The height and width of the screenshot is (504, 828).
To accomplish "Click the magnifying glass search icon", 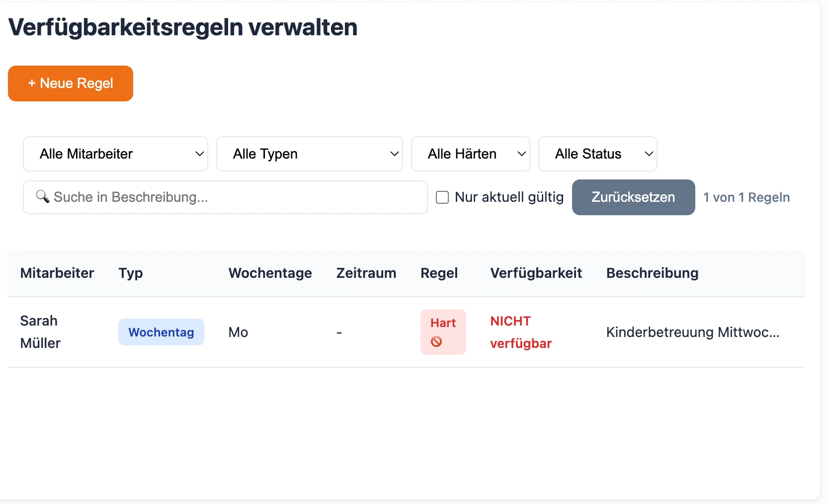I will tap(43, 197).
